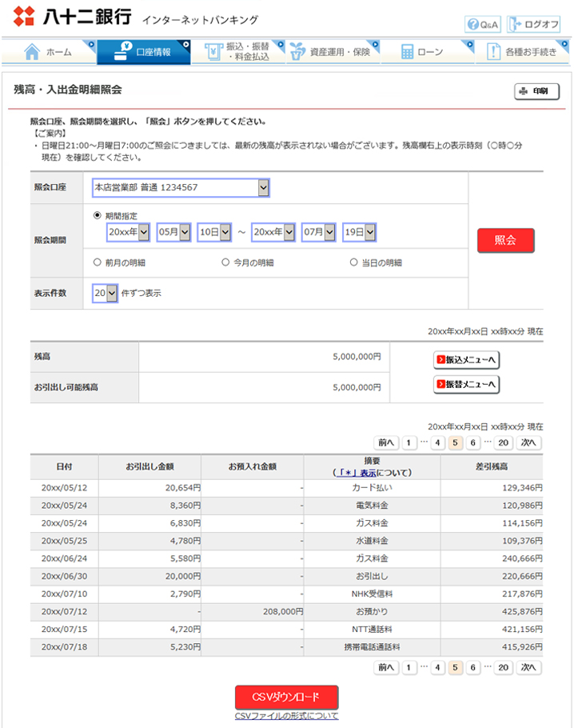Click the document icon for 各種お手続き
The width and height of the screenshot is (574, 728).
point(493,51)
